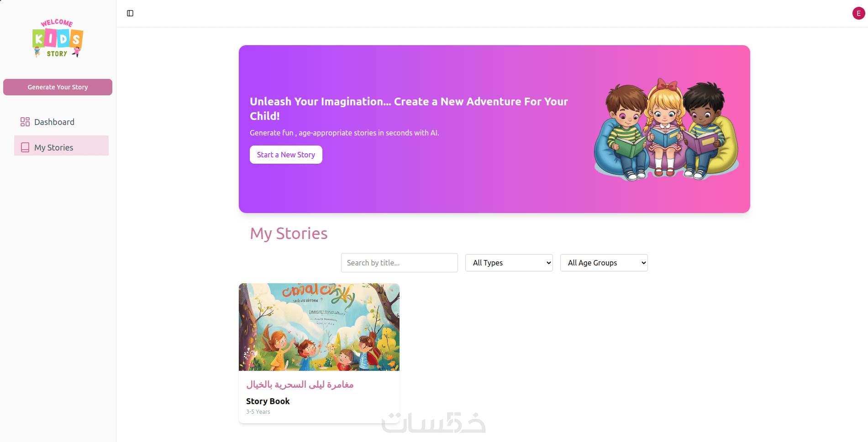Open the user avatar E menu
The image size is (868, 442).
pyautogui.click(x=858, y=13)
